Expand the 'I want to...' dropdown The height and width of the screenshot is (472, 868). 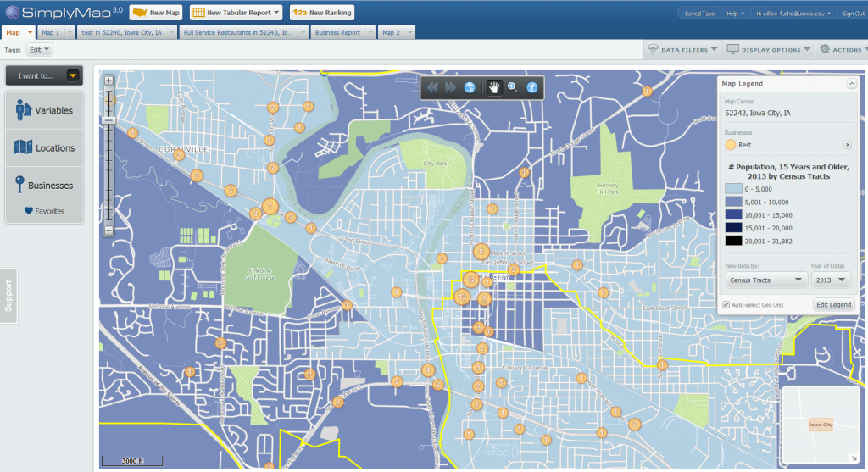point(73,75)
